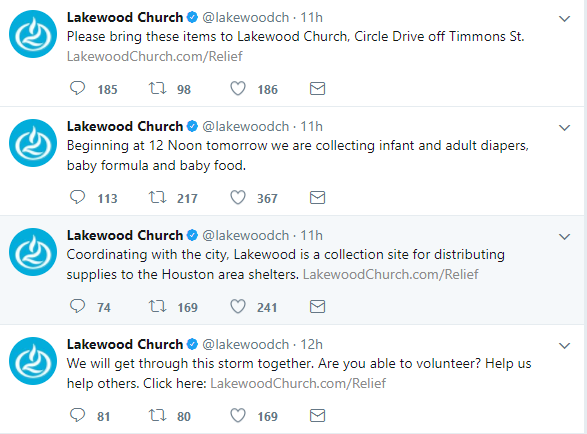Retweet the collection site for distributing supplies tweet

[158, 307]
